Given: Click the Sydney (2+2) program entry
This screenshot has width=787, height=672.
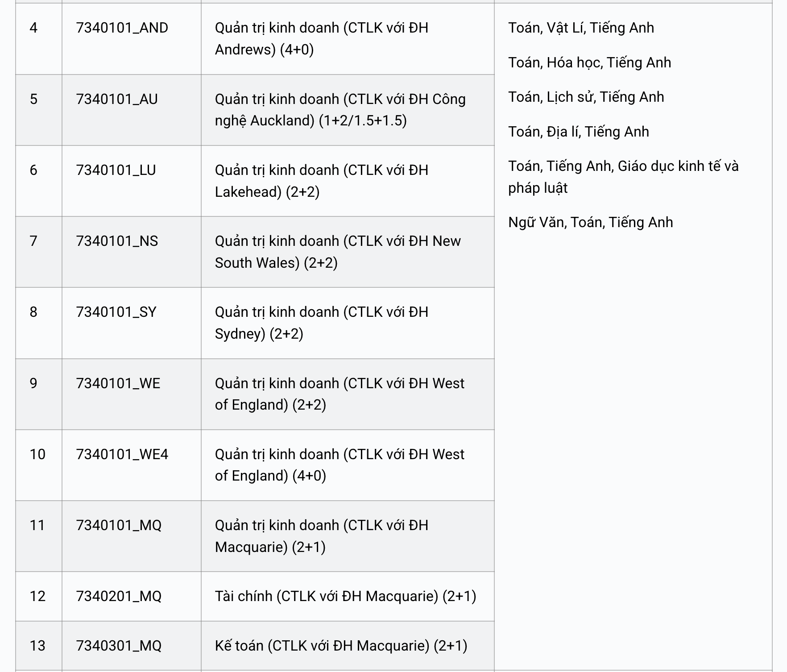Looking at the screenshot, I should [321, 323].
